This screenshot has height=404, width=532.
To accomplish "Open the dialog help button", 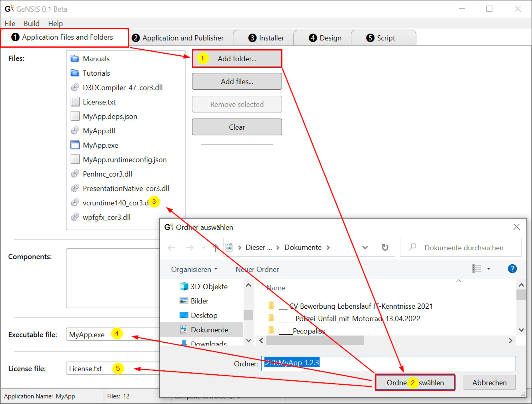I will pos(512,269).
